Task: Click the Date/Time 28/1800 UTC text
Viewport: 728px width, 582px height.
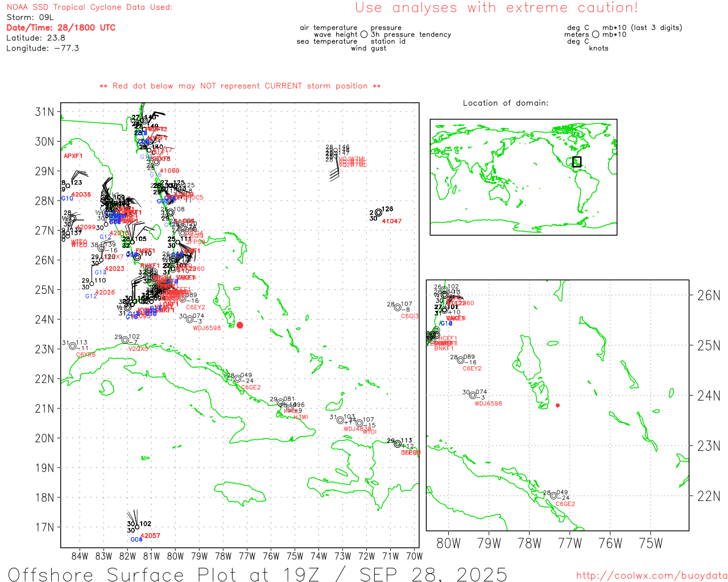Action: pyautogui.click(x=61, y=27)
